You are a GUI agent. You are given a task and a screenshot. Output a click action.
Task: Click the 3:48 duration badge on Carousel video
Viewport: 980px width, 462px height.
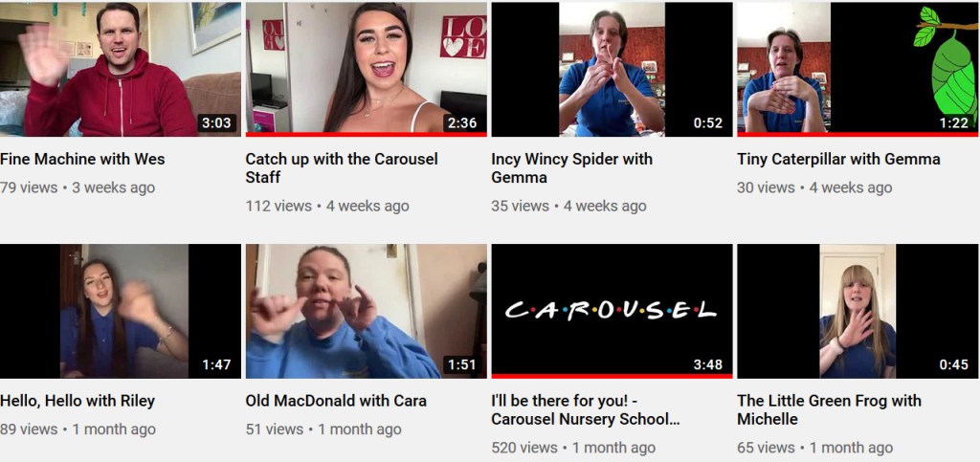pyautogui.click(x=708, y=364)
